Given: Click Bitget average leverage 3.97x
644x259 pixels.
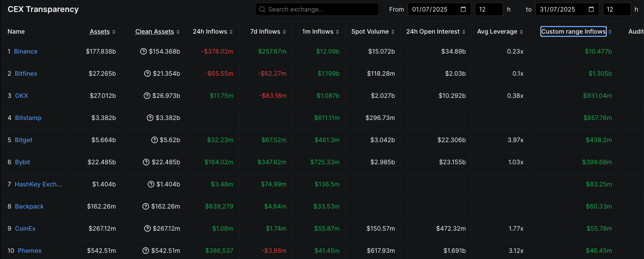Looking at the screenshot, I should click(515, 140).
